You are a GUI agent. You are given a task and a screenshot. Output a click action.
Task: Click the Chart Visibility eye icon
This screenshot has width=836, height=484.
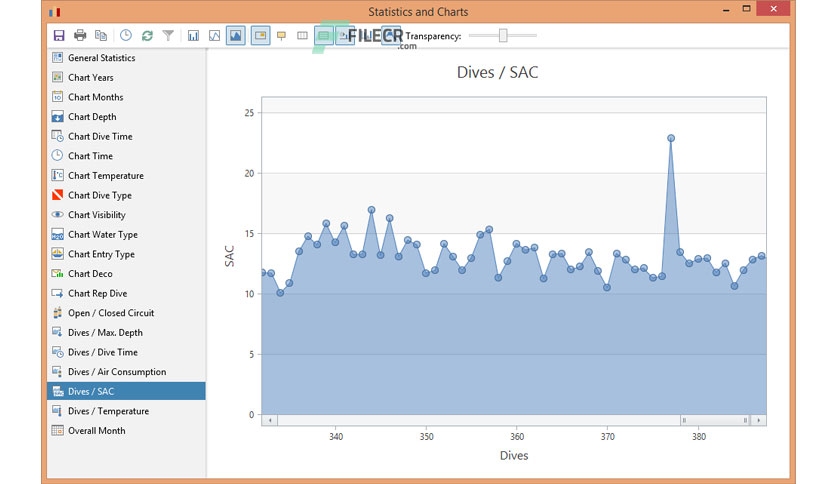(x=58, y=215)
